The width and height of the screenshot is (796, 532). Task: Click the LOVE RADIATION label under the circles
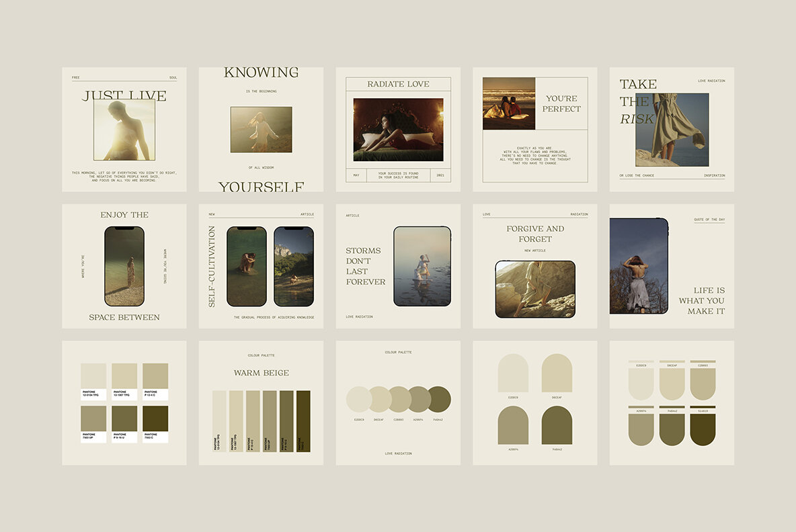tap(398, 453)
